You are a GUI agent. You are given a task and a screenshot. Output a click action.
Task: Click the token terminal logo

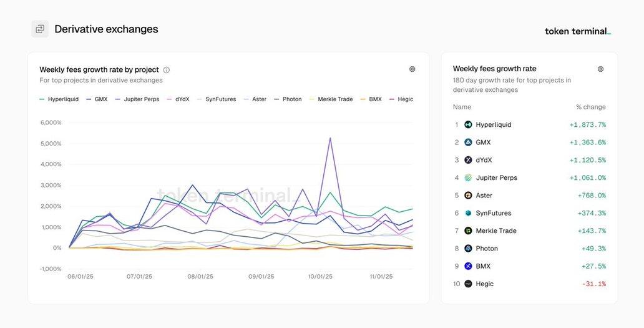click(577, 31)
